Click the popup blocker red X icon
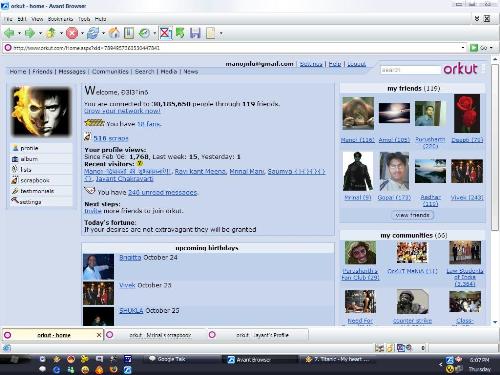Viewport: 500px width, 375px height. tap(165, 33)
